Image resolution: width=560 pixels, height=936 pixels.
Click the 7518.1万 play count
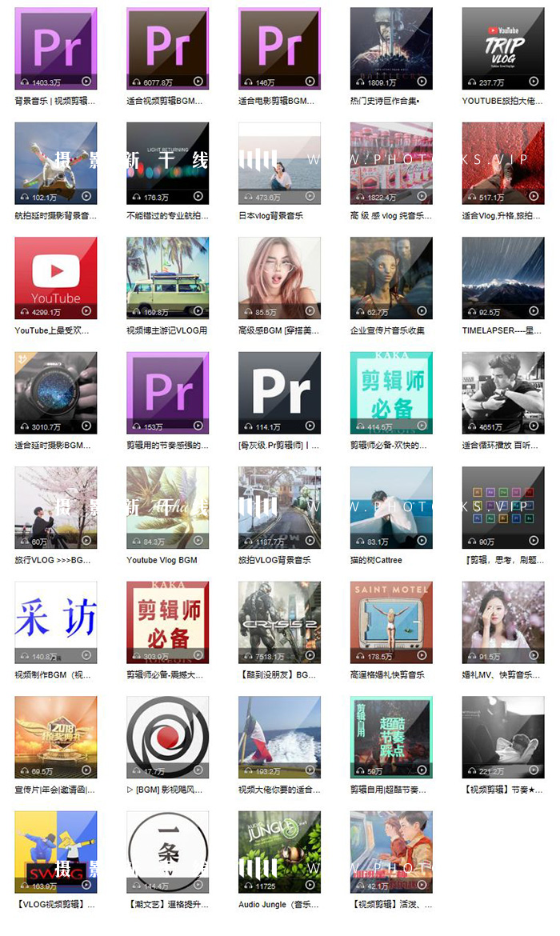(x=270, y=657)
